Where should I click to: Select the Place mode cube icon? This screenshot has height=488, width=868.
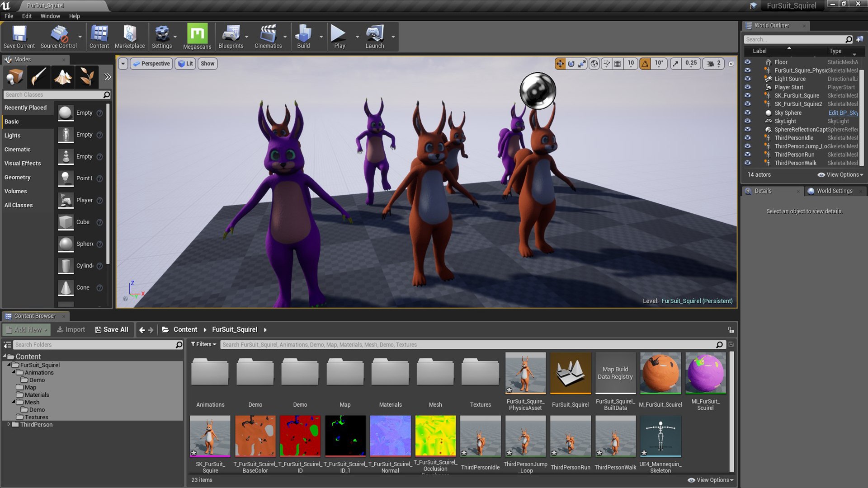(x=14, y=77)
